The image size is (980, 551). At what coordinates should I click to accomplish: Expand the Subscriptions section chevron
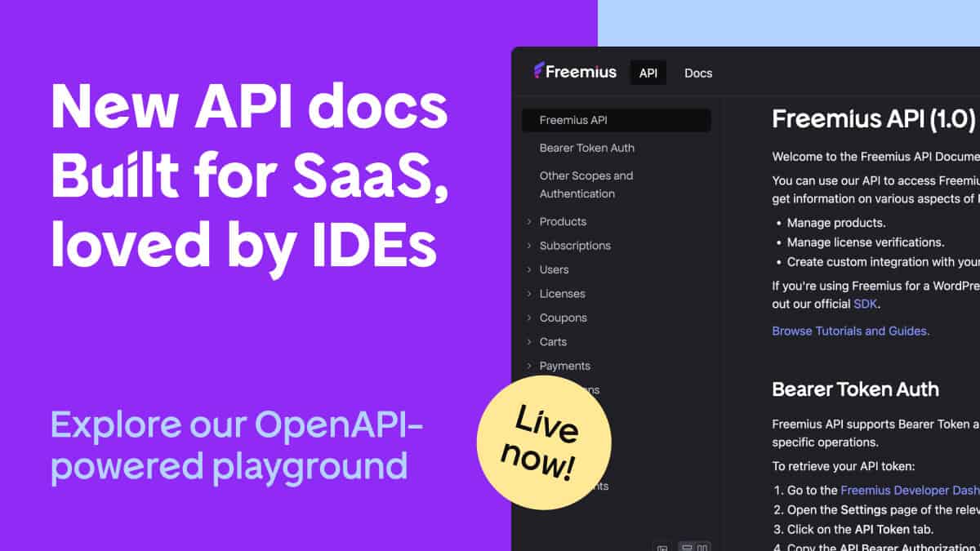click(x=529, y=246)
